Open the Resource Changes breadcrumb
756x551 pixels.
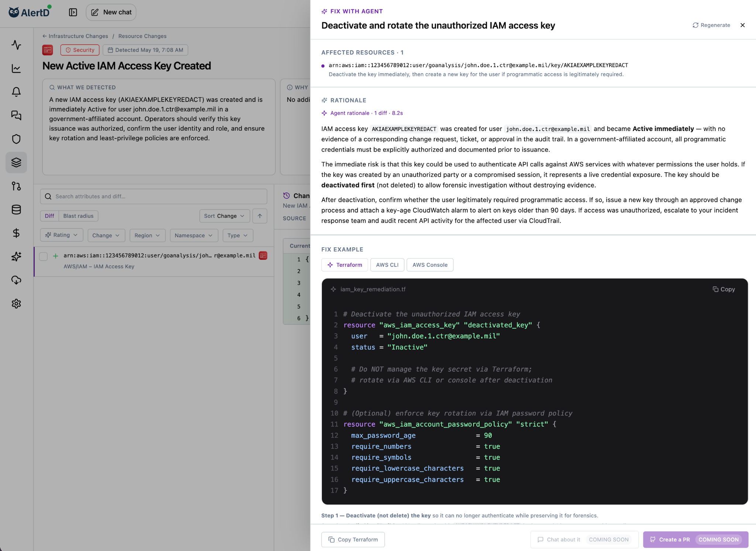pos(142,36)
